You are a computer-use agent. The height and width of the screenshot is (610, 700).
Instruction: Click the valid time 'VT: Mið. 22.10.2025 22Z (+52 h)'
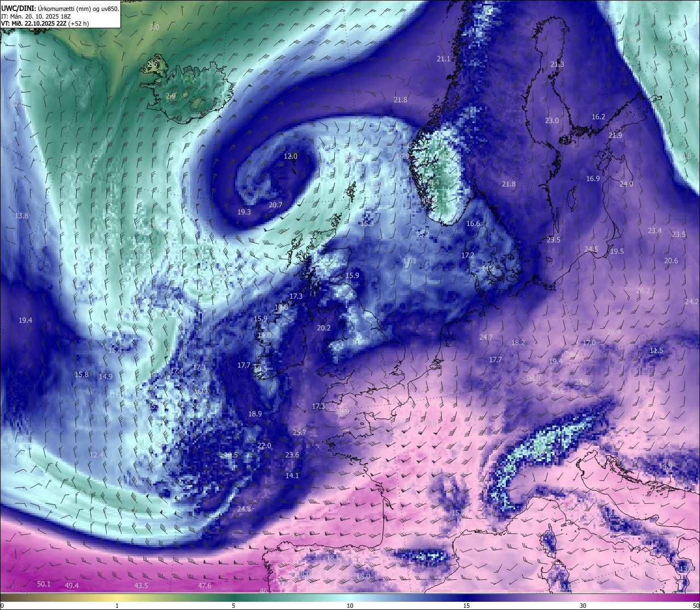(45, 24)
